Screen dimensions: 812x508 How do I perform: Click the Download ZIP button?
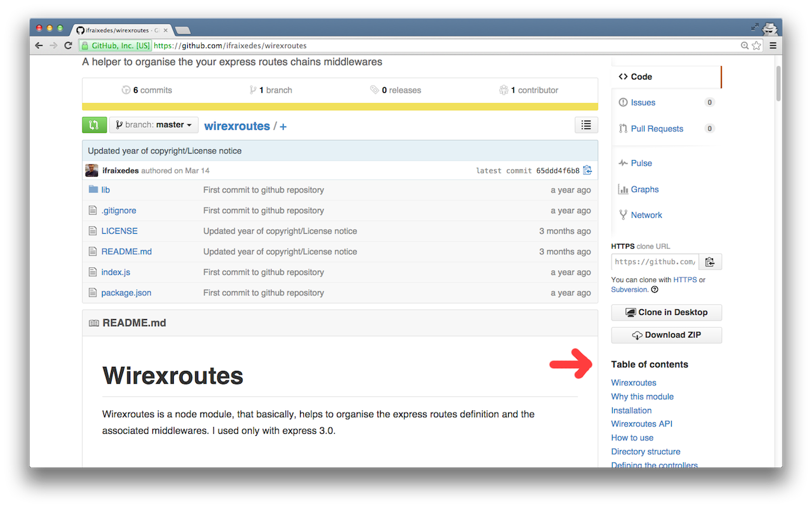click(x=666, y=335)
